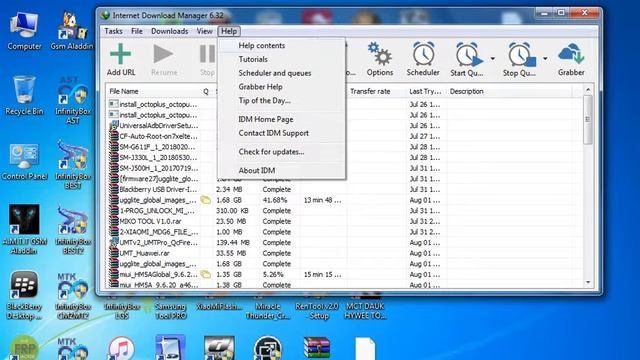Open InfinityBox CM2MT2 desktop icon
Image resolution: width=640 pixels, height=360 pixels.
click(x=73, y=296)
